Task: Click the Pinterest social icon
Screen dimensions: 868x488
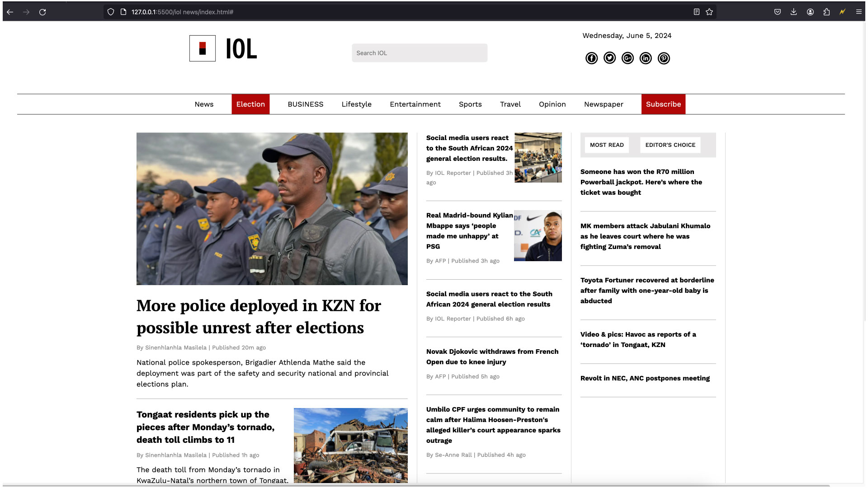Action: tap(664, 58)
